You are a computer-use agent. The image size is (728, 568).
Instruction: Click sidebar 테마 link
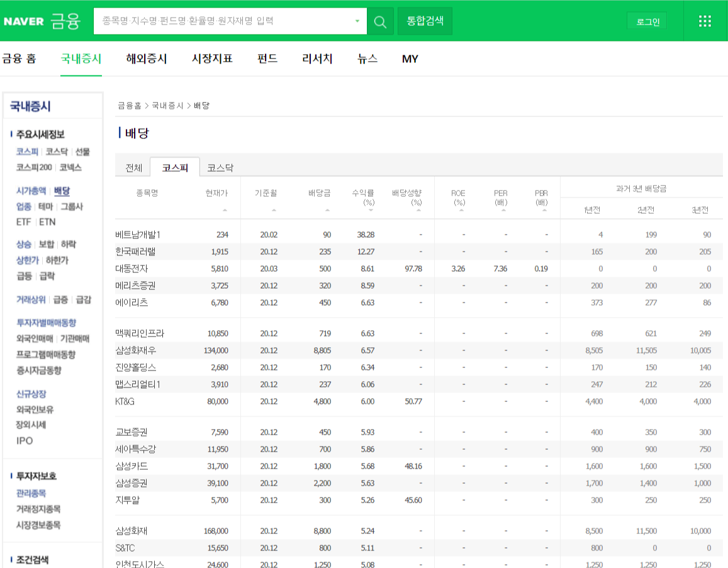(x=46, y=206)
